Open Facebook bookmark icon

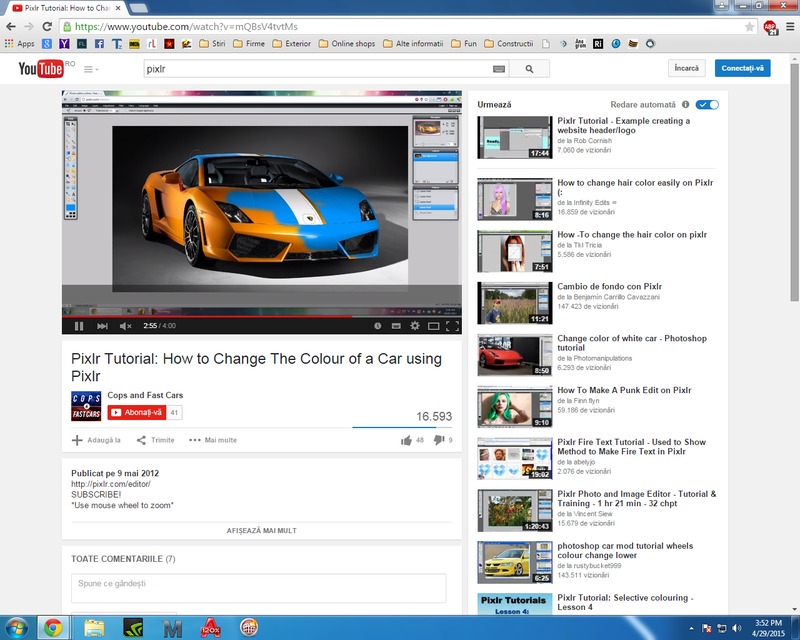click(99, 44)
